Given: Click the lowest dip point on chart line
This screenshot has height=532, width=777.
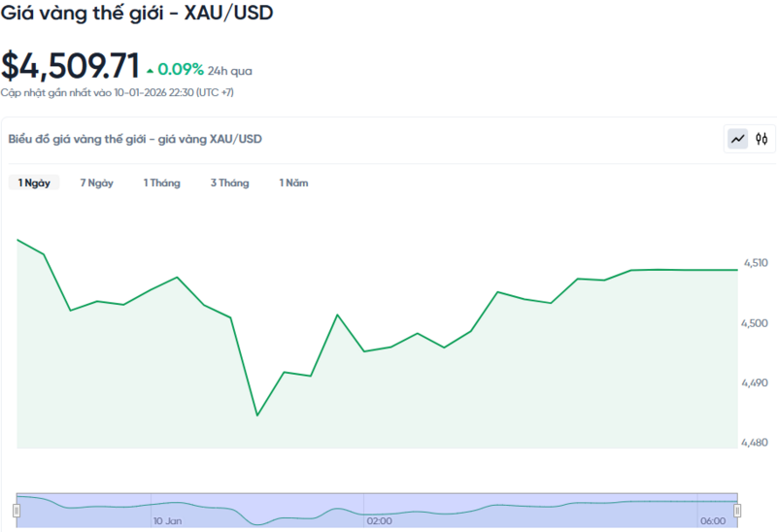Looking at the screenshot, I should coord(257,416).
